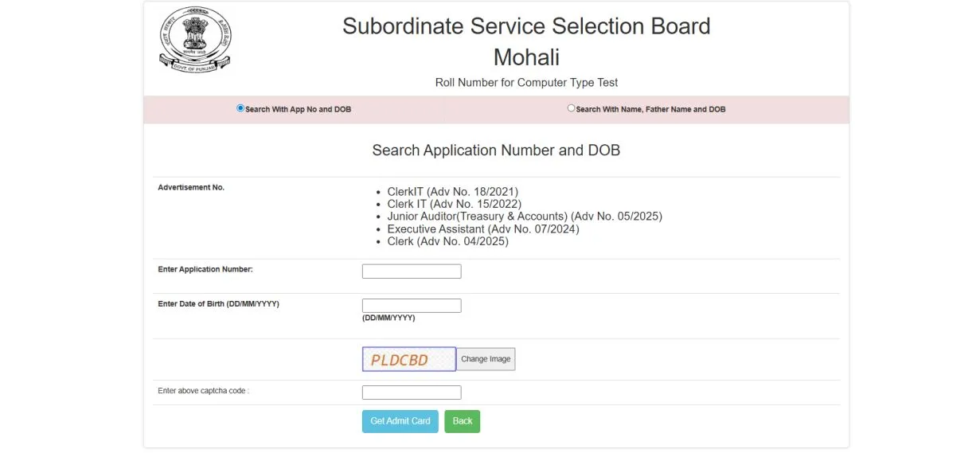Click the Roll Number for Computer Type Test subtitle
Image resolution: width=980 pixels, height=453 pixels.
click(526, 83)
